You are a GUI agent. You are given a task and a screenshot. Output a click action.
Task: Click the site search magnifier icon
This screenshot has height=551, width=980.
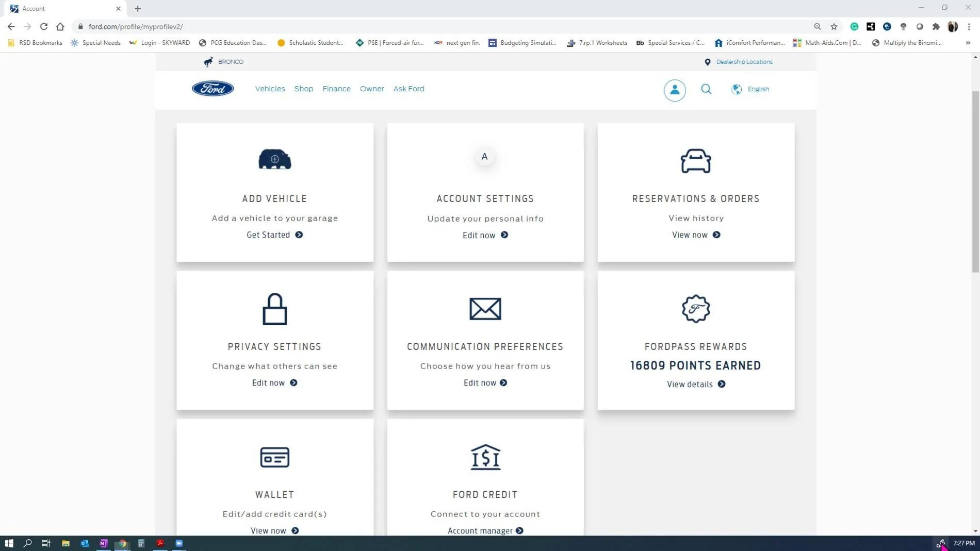click(x=706, y=89)
